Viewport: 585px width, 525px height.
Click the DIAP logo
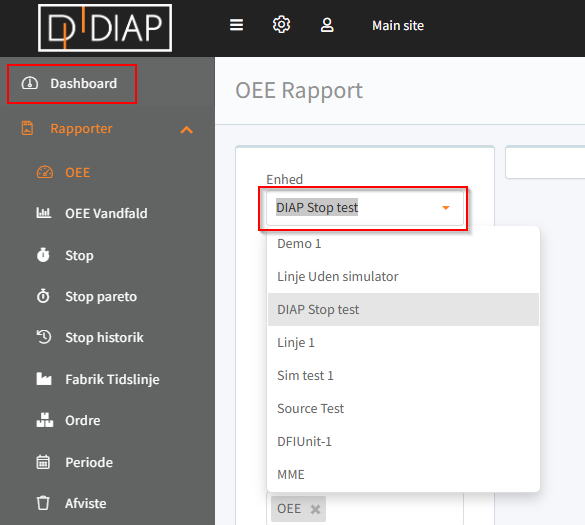tap(105, 28)
